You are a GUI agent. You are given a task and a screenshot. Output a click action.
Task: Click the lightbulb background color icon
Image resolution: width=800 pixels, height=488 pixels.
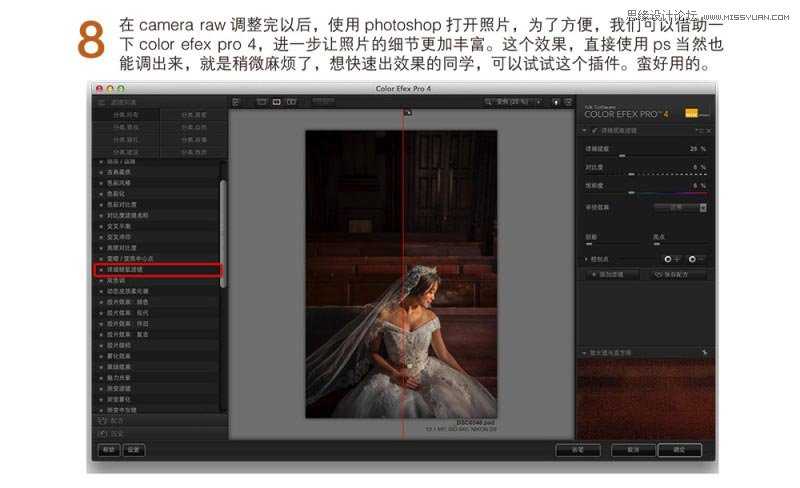(556, 102)
